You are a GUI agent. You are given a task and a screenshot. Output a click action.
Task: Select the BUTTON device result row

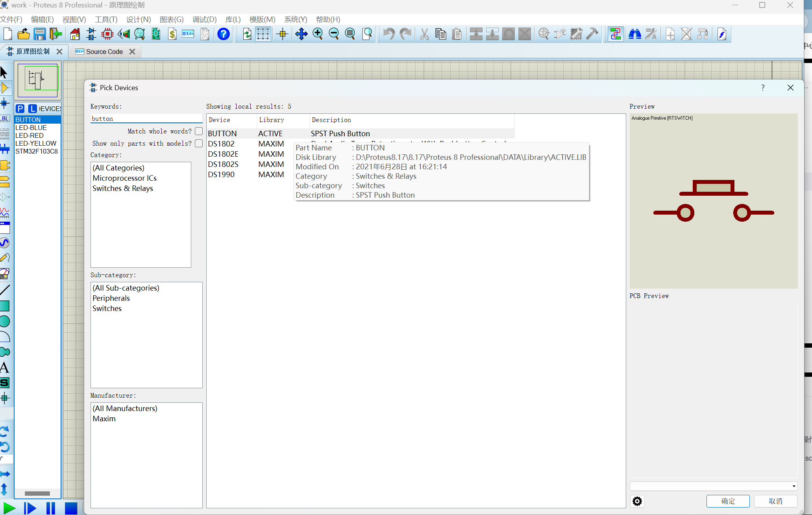[x=361, y=133]
